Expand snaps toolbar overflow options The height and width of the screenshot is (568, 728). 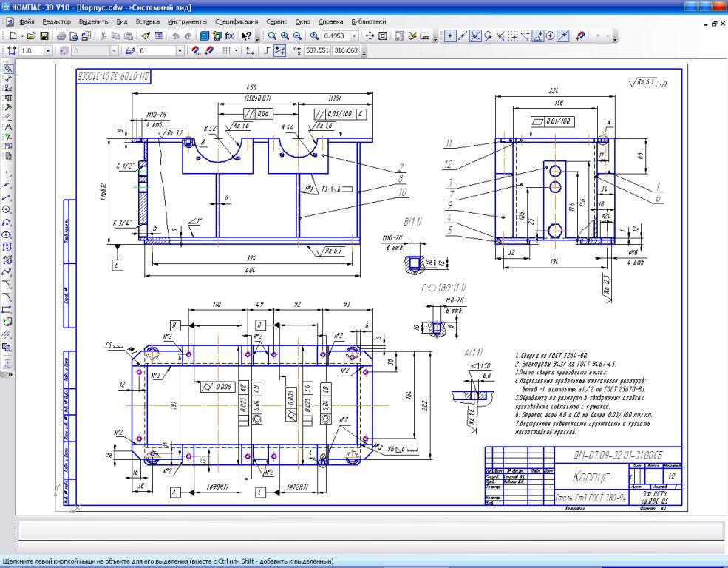[615, 38]
